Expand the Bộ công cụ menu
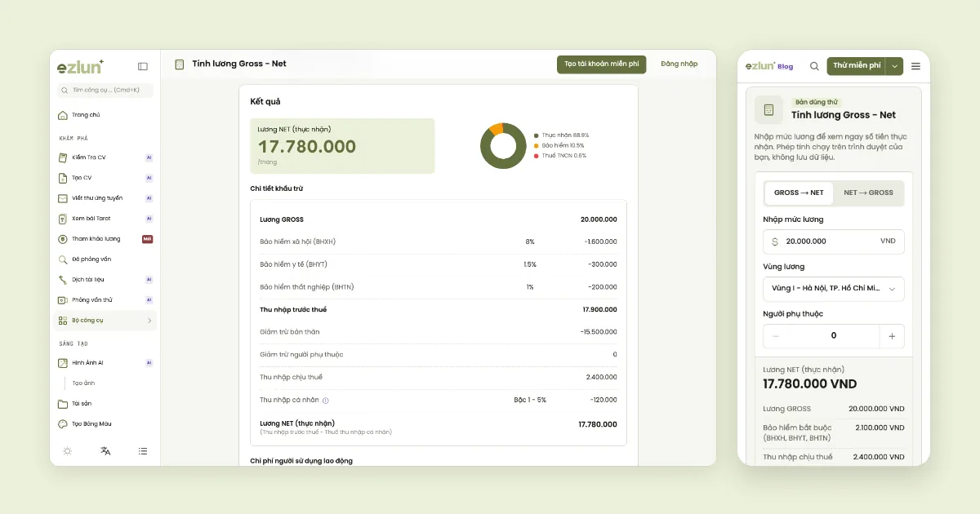 tap(105, 321)
